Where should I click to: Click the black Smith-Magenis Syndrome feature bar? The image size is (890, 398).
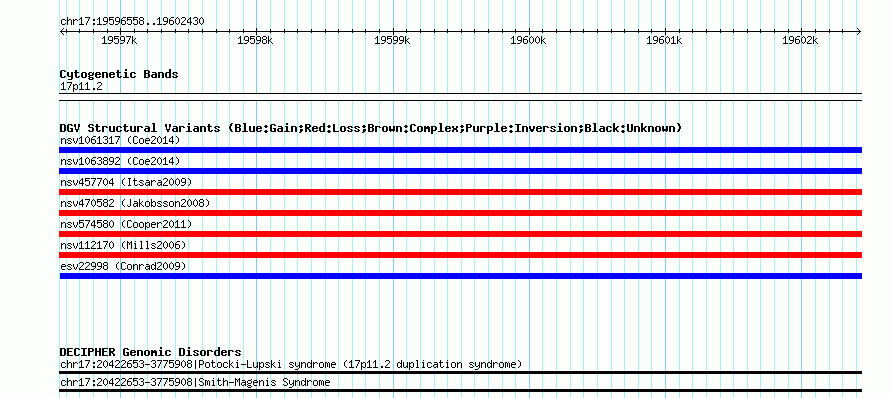[x=460, y=391]
